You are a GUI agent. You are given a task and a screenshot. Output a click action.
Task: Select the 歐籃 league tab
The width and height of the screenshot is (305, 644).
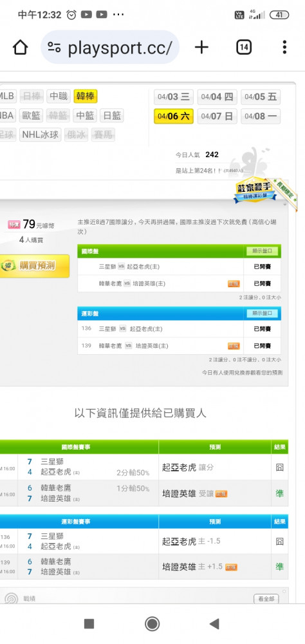coord(32,115)
